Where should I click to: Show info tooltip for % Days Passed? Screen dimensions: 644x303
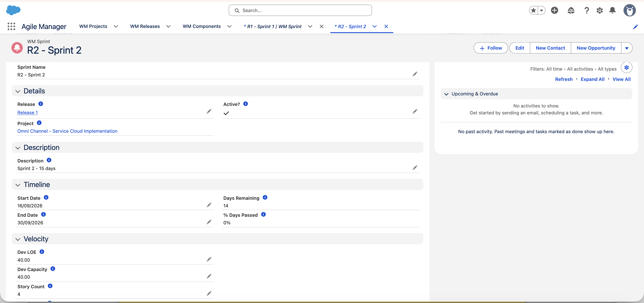pos(263,214)
